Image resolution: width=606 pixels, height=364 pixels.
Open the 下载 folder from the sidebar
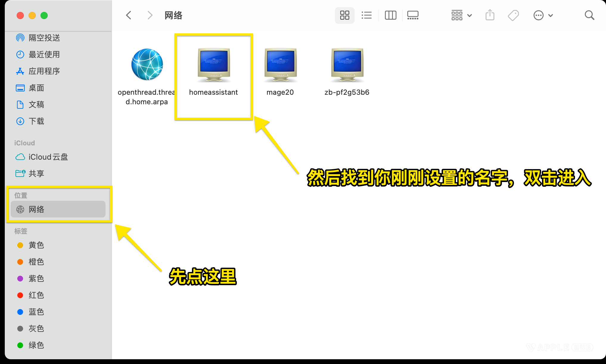[x=37, y=121]
